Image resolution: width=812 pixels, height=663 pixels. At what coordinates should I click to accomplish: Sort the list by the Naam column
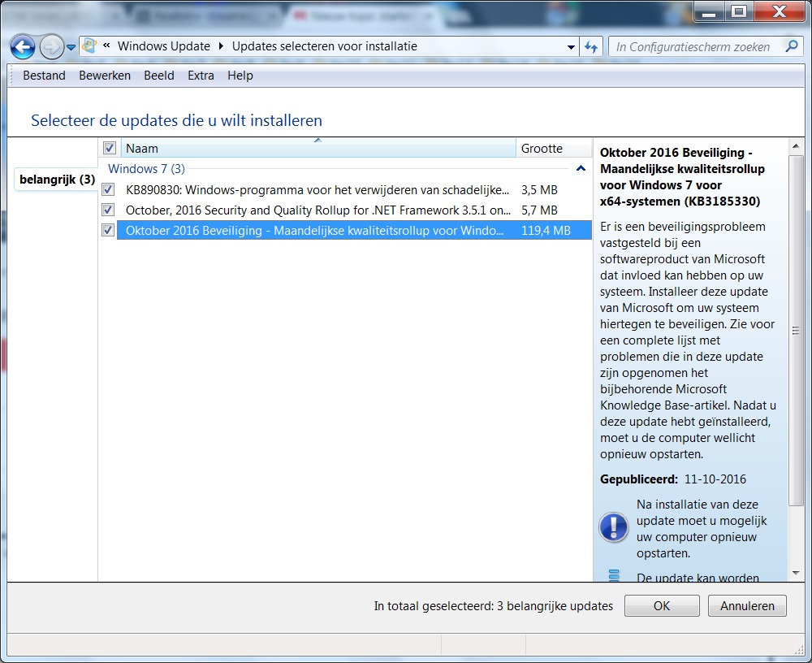tap(318, 148)
